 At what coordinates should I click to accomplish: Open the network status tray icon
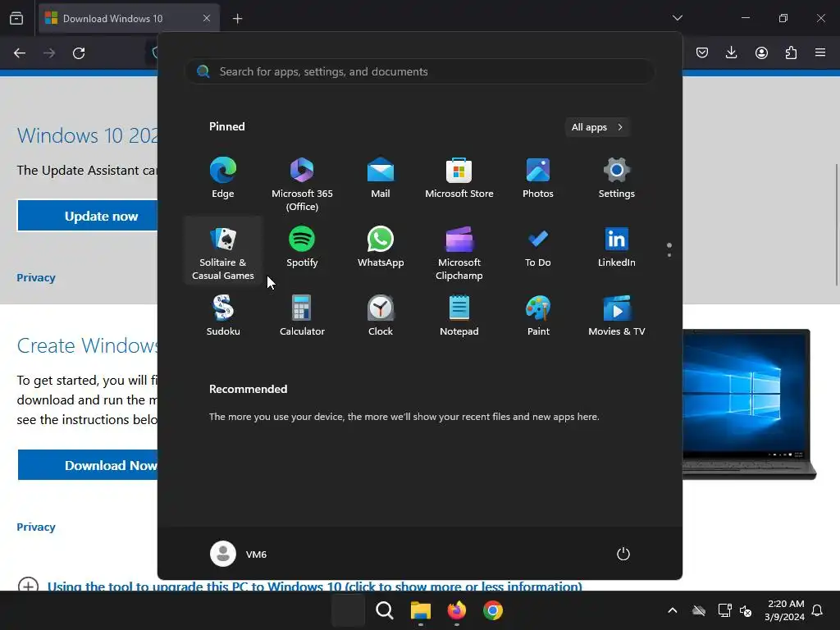point(724,610)
